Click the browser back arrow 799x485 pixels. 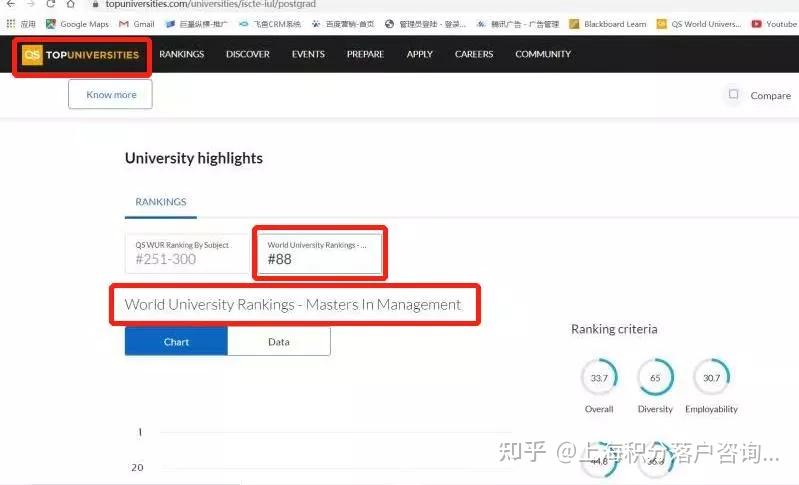(10, 4)
